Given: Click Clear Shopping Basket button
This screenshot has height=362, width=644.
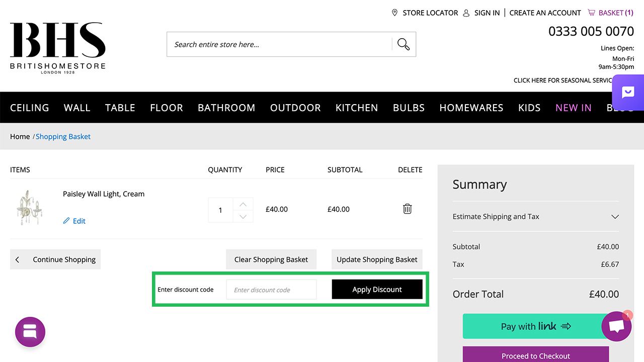Looking at the screenshot, I should 271,259.
